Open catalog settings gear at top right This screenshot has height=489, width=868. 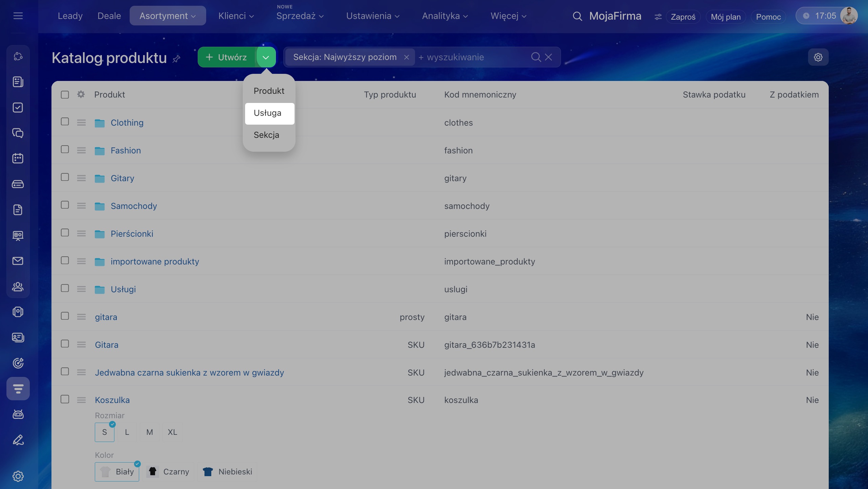point(818,57)
